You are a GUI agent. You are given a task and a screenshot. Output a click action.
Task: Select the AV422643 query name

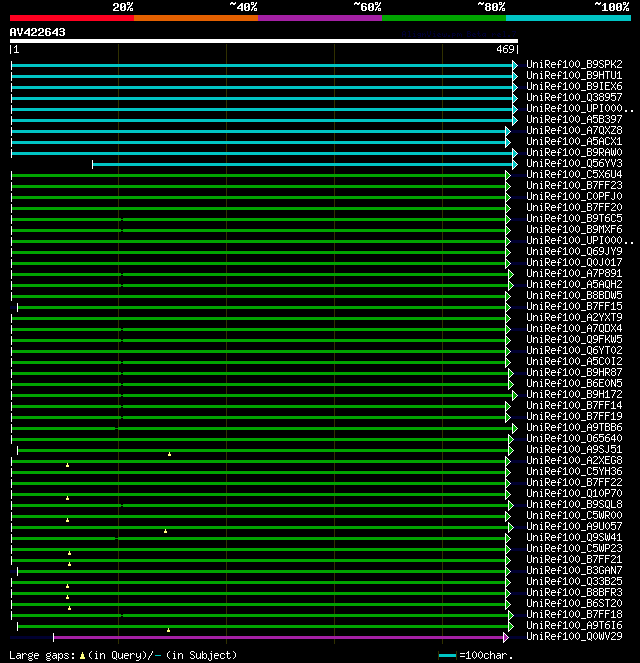(38, 32)
